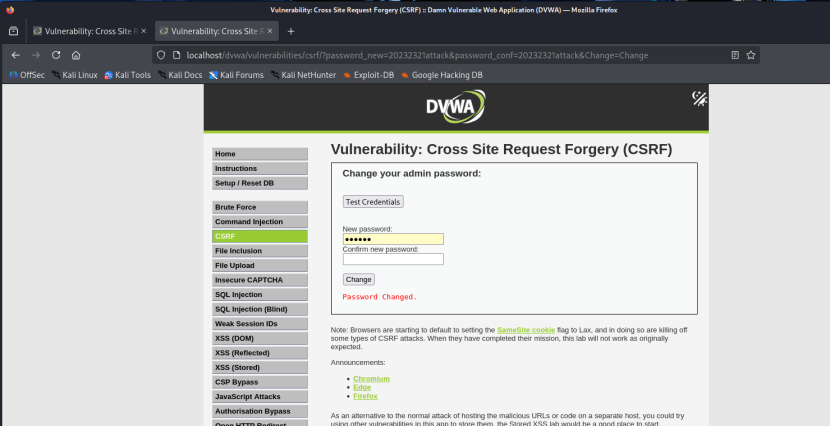
Task: Click the address bar URL
Action: coord(417,55)
